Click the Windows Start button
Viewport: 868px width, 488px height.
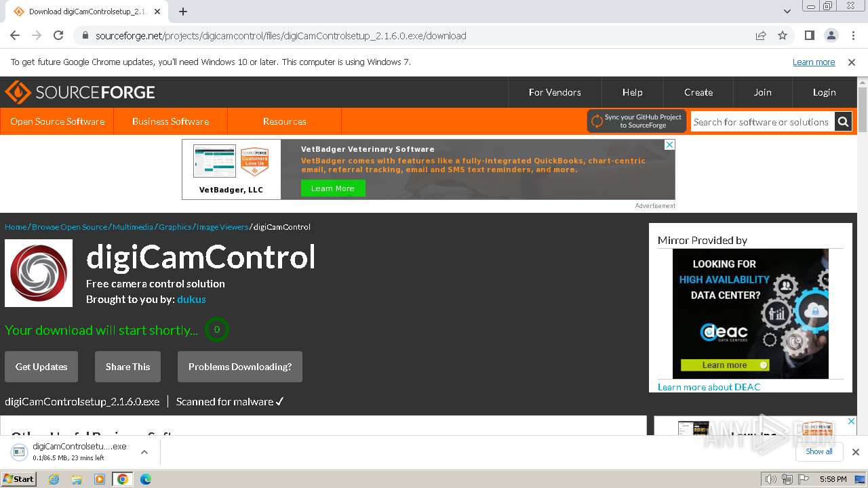coord(19,479)
